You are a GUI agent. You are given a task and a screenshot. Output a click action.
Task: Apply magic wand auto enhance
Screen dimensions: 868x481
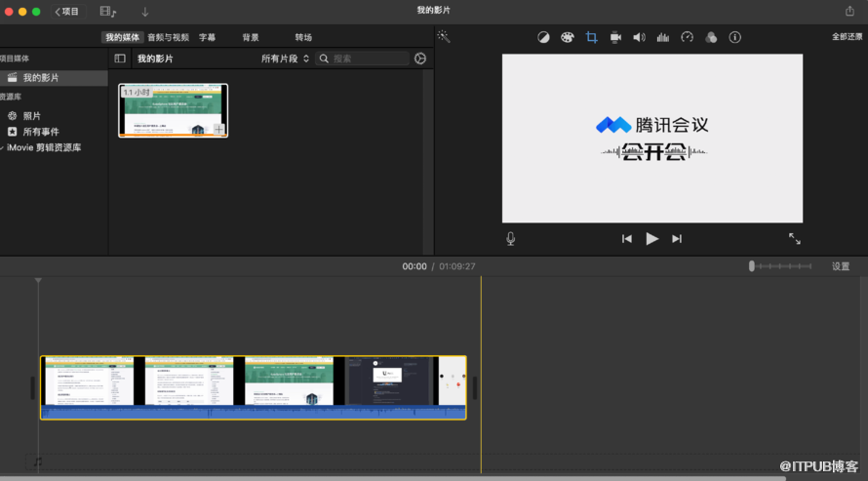coord(444,36)
